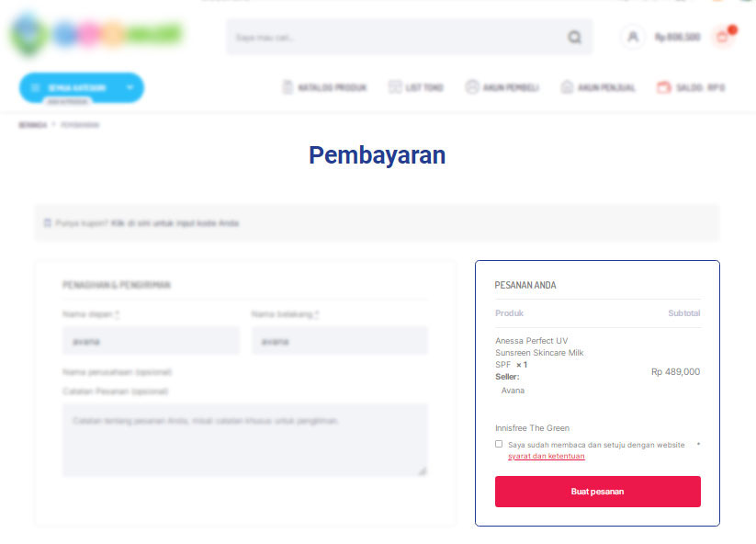Click the Akun Pembeli person icon
This screenshot has width=756, height=544.
472,87
